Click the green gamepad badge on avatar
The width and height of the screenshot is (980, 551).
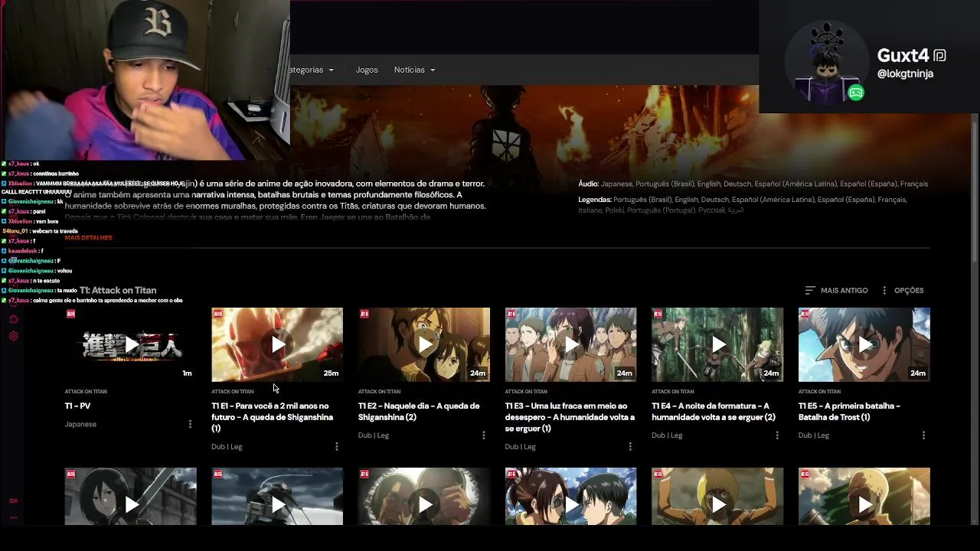856,93
